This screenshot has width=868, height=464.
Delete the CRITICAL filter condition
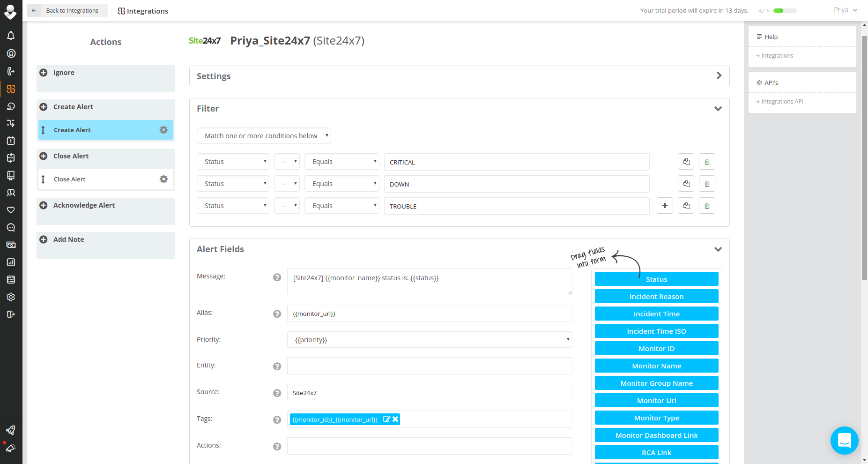point(707,162)
